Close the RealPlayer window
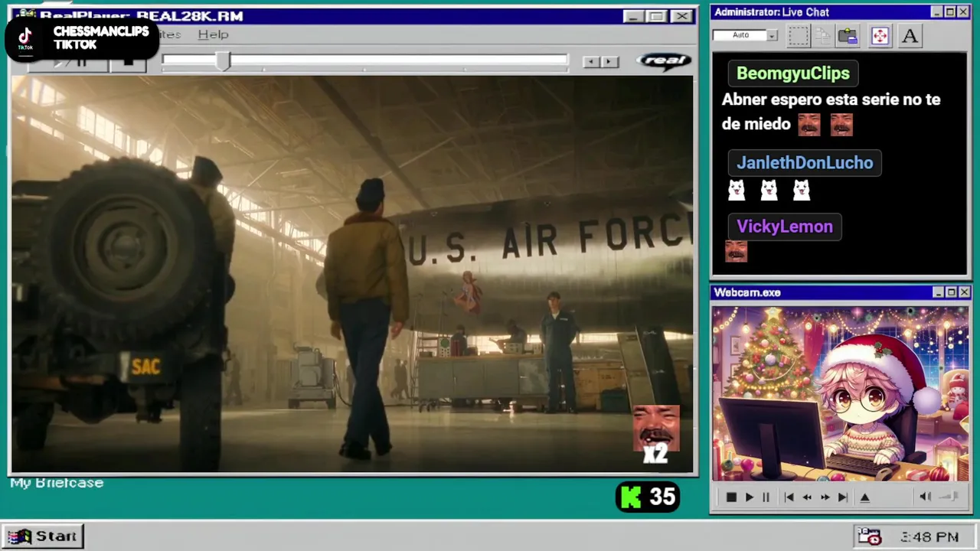Image resolution: width=980 pixels, height=551 pixels. pos(681,16)
